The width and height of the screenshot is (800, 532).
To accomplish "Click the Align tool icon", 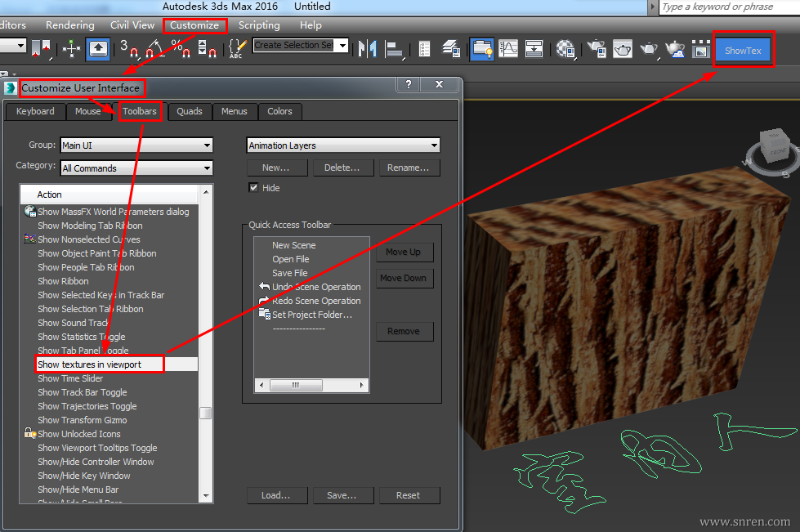I will [x=395, y=49].
